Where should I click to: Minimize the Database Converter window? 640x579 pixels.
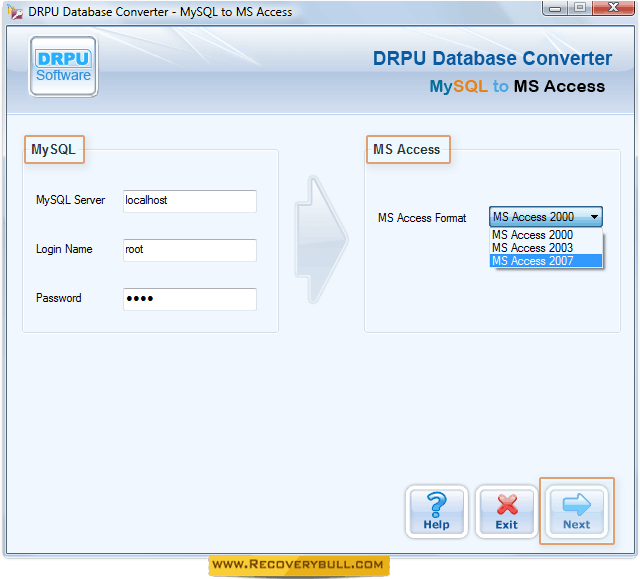(x=554, y=8)
